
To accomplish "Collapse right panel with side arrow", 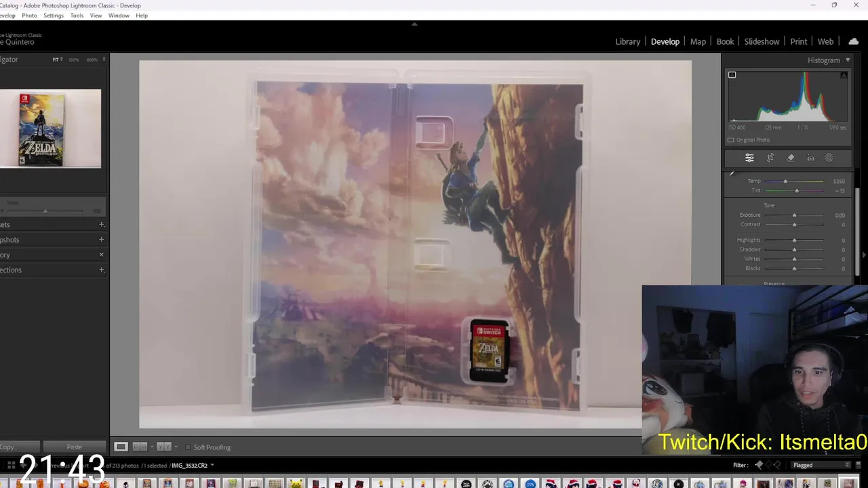I will click(x=864, y=255).
